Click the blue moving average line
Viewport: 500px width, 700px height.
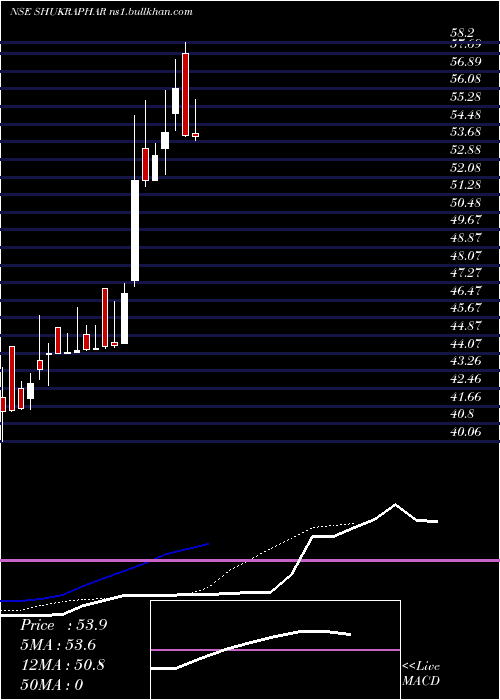click(x=104, y=576)
